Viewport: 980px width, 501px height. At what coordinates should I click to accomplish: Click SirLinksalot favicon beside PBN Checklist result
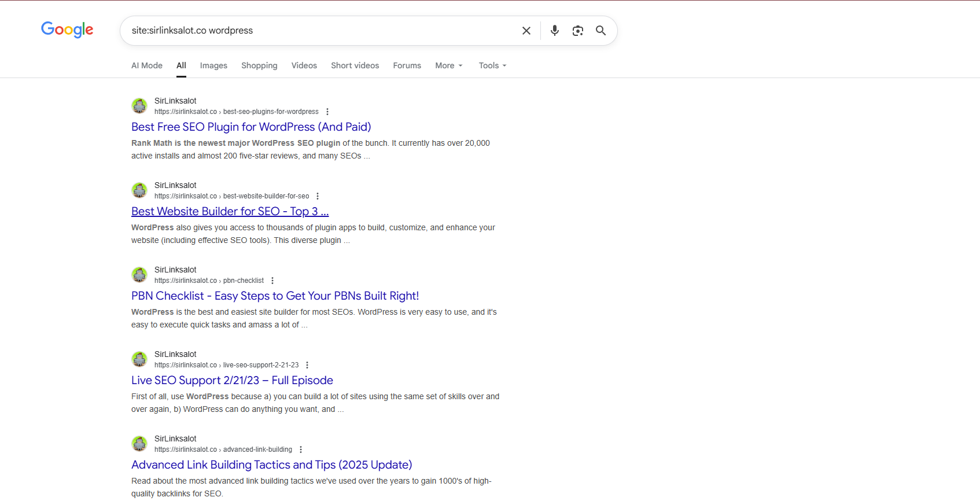(139, 275)
